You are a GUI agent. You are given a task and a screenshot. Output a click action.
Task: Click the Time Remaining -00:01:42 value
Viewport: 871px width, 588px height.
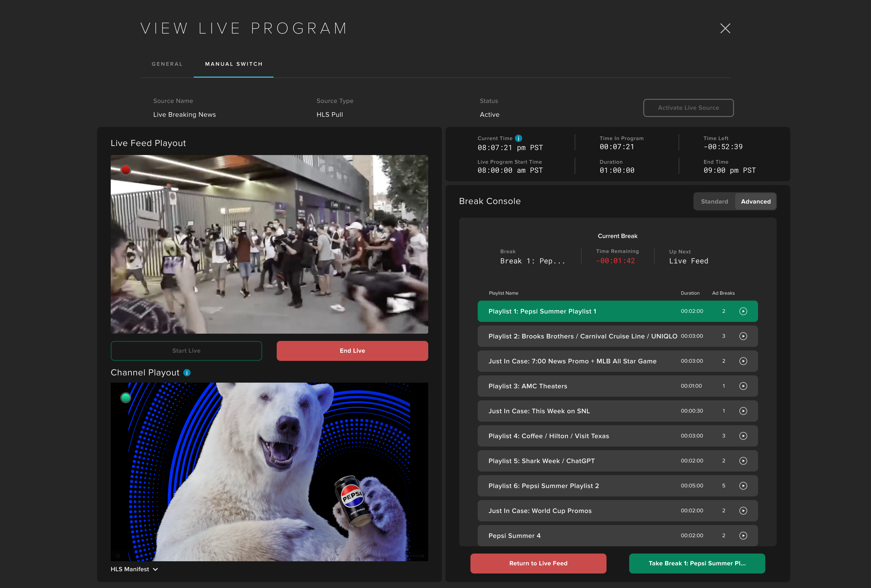(x=615, y=261)
